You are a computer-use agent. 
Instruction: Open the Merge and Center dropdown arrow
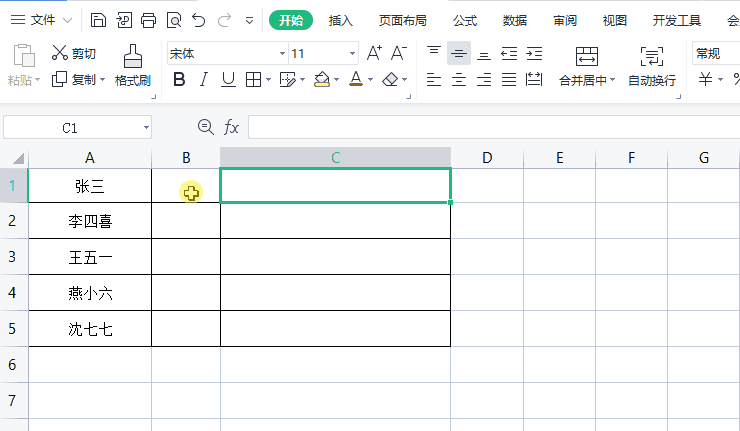pyautogui.click(x=612, y=79)
